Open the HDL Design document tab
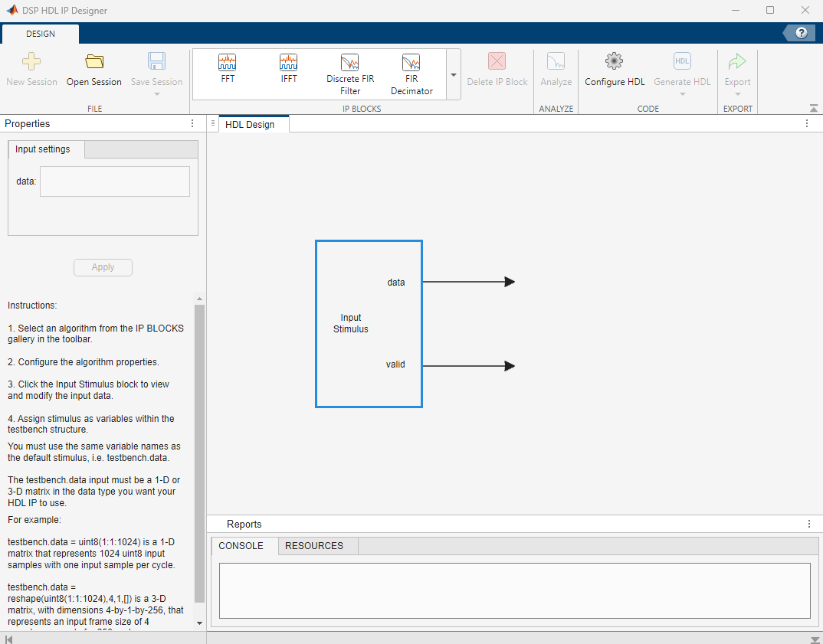This screenshot has height=644, width=823. coord(250,124)
